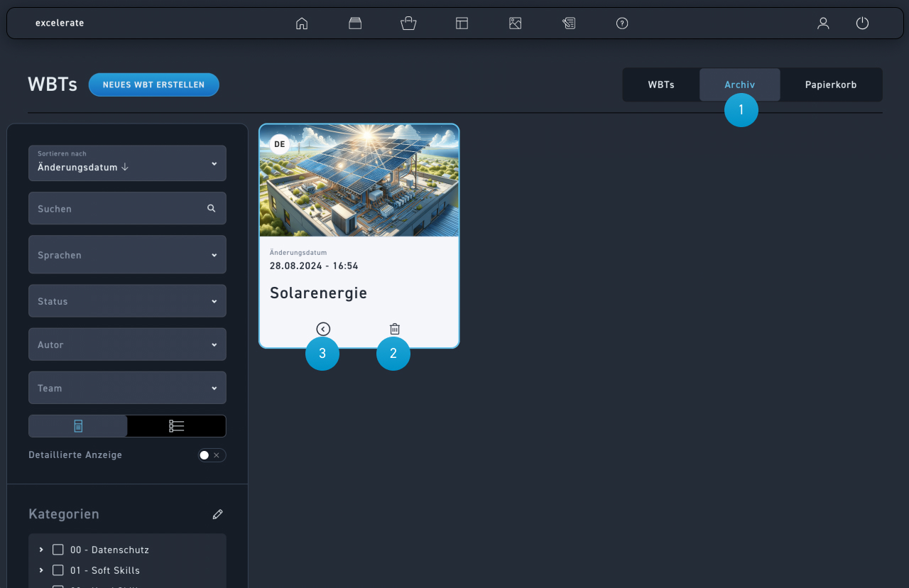
Task: Go to the home icon in top navigation
Action: [302, 23]
